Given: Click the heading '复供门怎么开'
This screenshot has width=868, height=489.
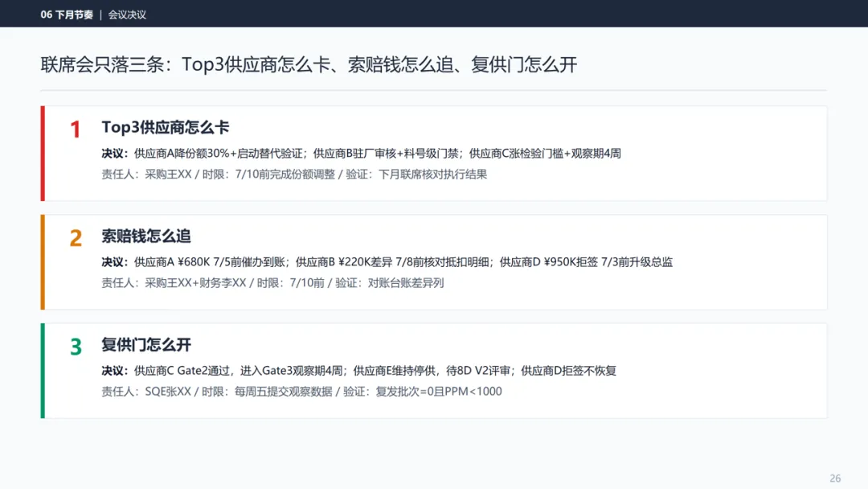Looking at the screenshot, I should click(x=146, y=344).
